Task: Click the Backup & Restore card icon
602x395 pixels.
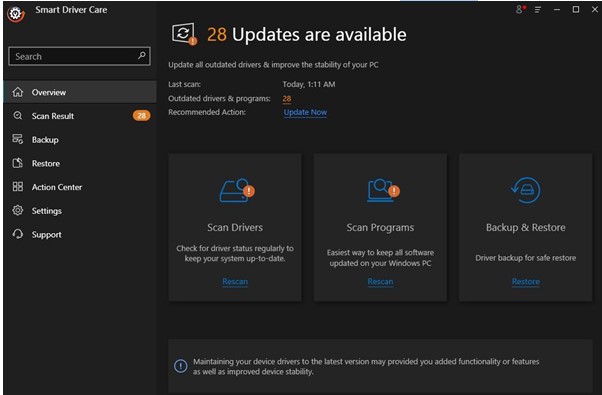Action: point(526,190)
